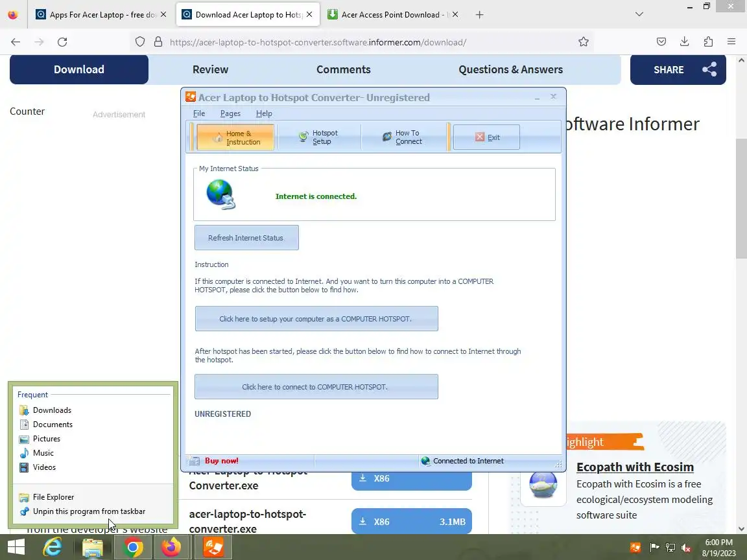Open the Comments tab on webpage

(344, 69)
